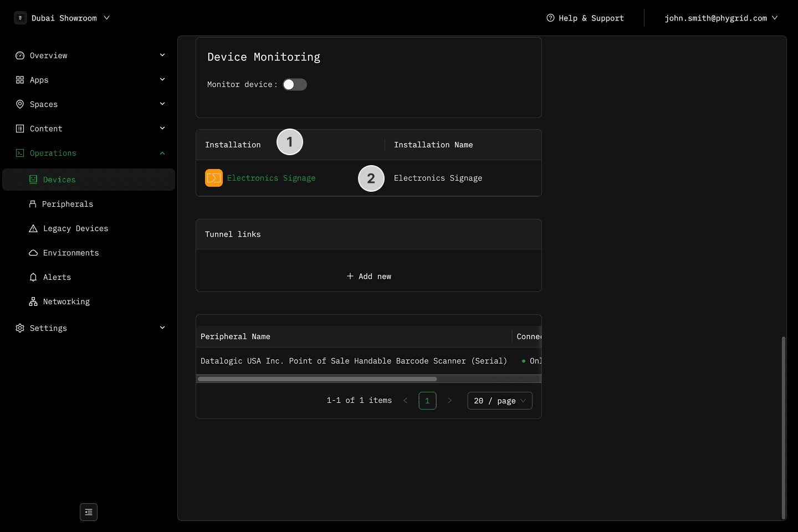Collapse the sidebar with the bottom menu icon
The image size is (798, 532).
coord(89,512)
